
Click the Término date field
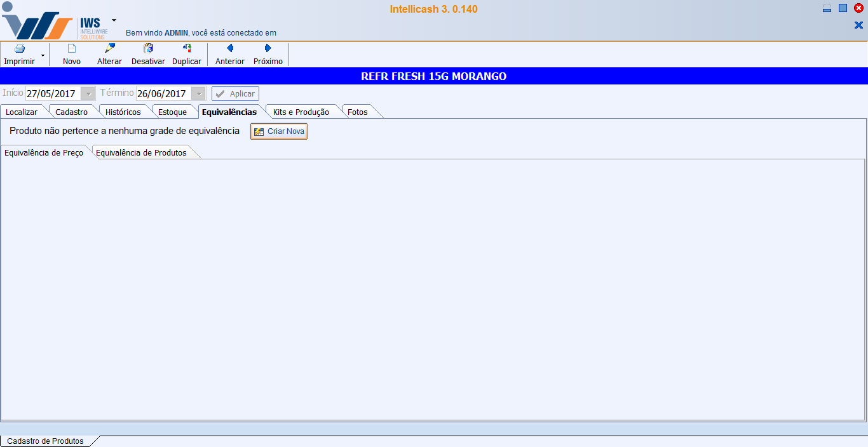163,93
